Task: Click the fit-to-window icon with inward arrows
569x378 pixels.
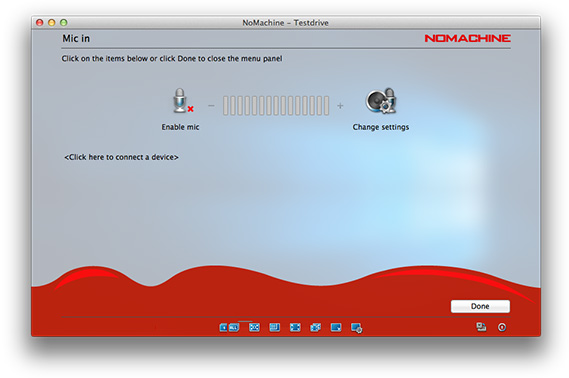Action: pos(254,328)
